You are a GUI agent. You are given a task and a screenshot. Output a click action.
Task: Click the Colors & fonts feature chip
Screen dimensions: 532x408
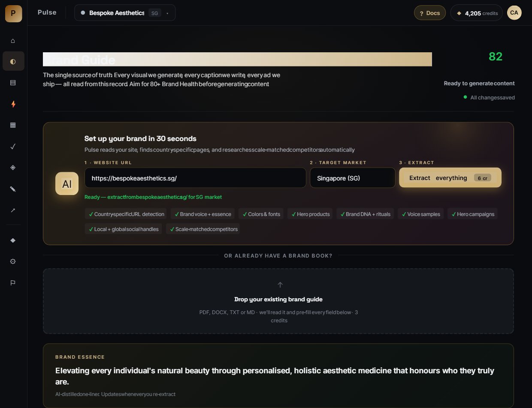[x=261, y=214]
